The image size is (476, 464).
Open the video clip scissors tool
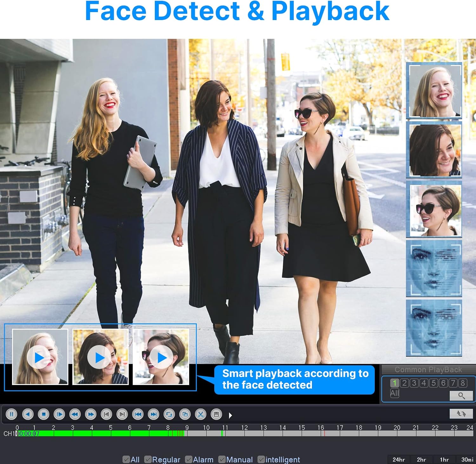[x=201, y=414]
